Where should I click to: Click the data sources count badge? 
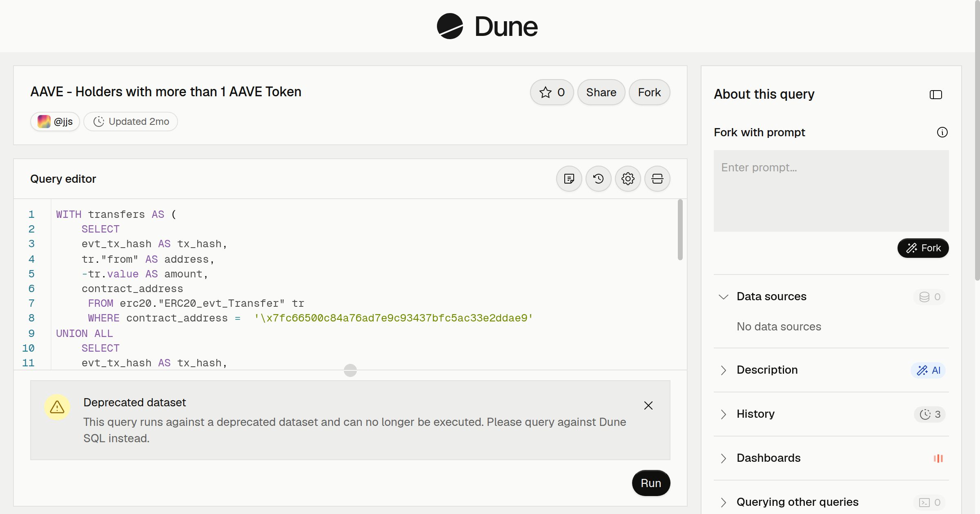click(x=929, y=297)
